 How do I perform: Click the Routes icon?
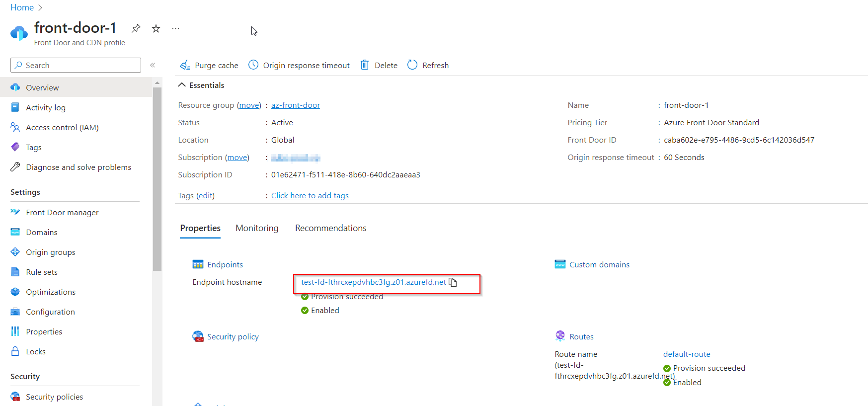560,336
